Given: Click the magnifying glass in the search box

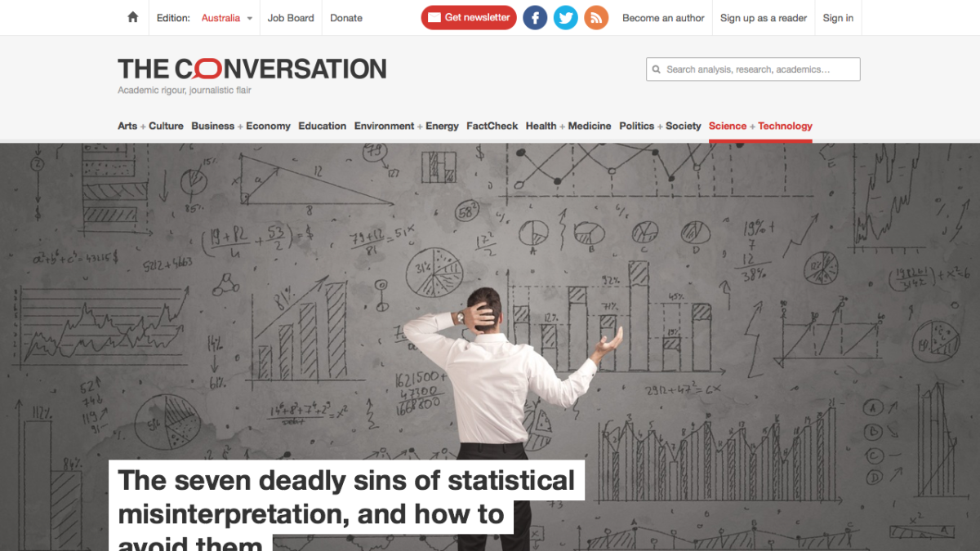Looking at the screenshot, I should (x=657, y=69).
